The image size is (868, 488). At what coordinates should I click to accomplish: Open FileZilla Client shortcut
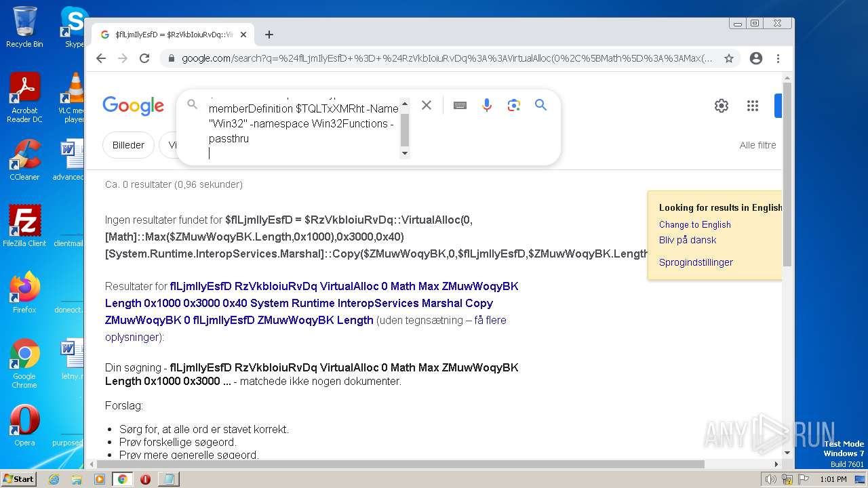pos(24,226)
